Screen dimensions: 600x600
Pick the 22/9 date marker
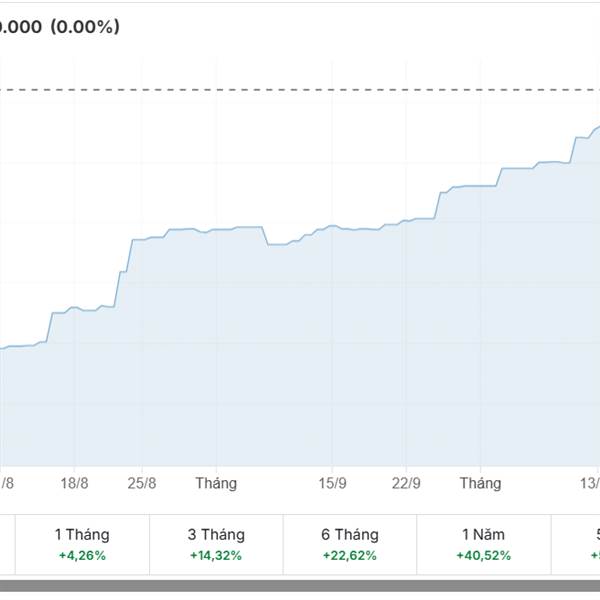[x=405, y=483]
